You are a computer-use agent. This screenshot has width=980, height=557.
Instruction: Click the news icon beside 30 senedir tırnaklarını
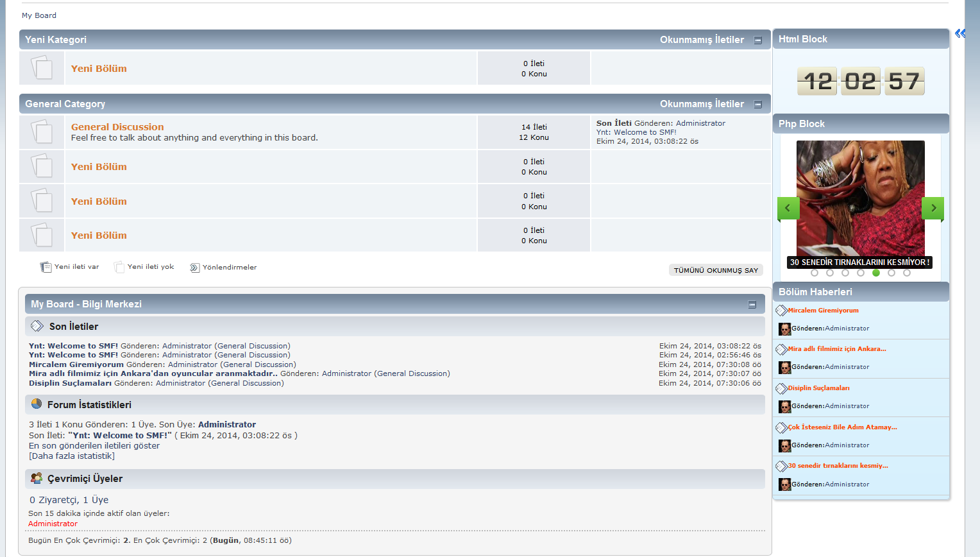[781, 467]
